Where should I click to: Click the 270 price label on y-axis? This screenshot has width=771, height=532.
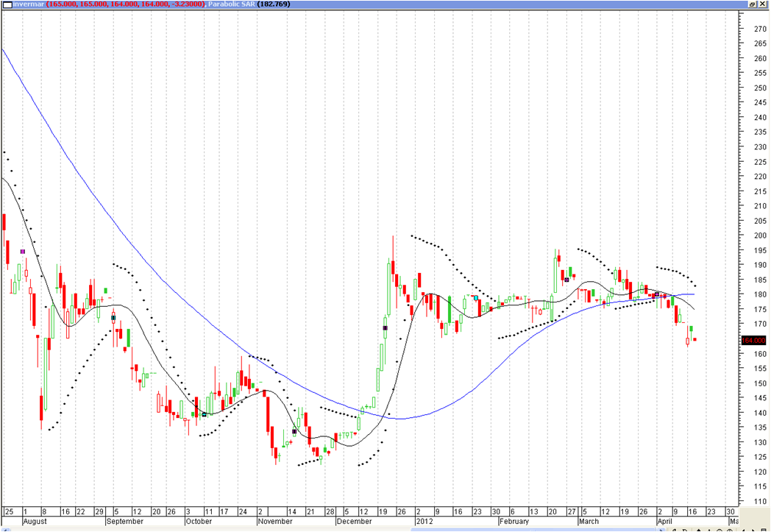tap(760, 29)
